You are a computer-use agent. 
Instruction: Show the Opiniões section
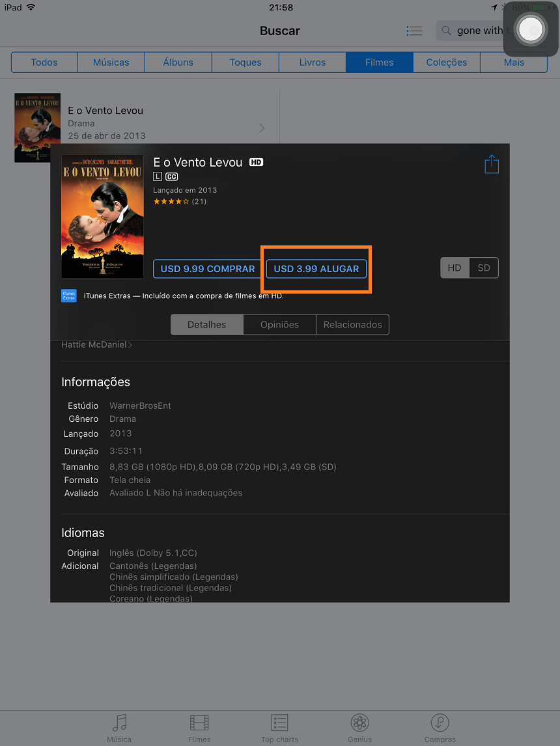[x=280, y=324]
